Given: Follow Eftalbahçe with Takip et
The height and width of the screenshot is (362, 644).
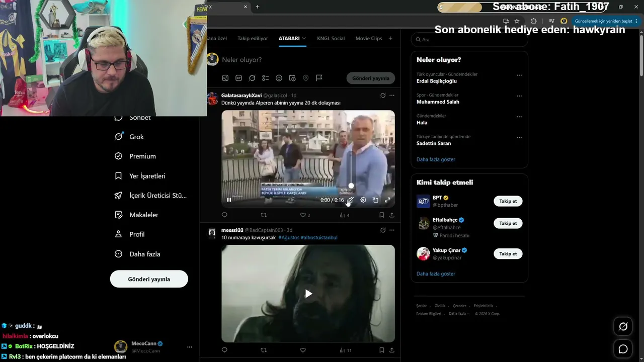Looking at the screenshot, I should (x=508, y=223).
